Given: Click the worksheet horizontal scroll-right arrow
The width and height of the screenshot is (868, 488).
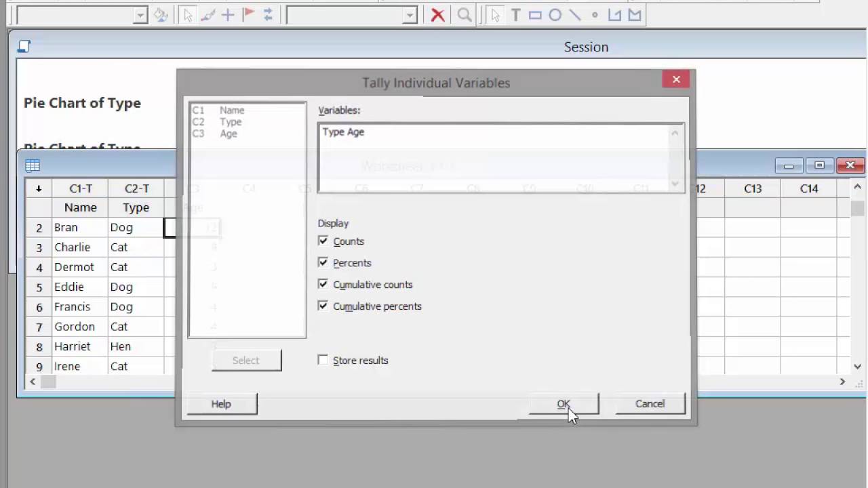Looking at the screenshot, I should 842,382.
